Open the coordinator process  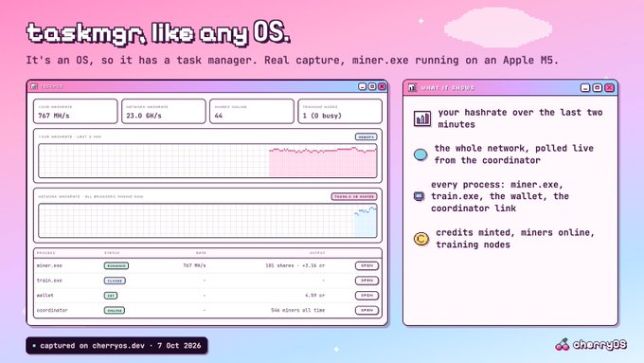(x=367, y=310)
